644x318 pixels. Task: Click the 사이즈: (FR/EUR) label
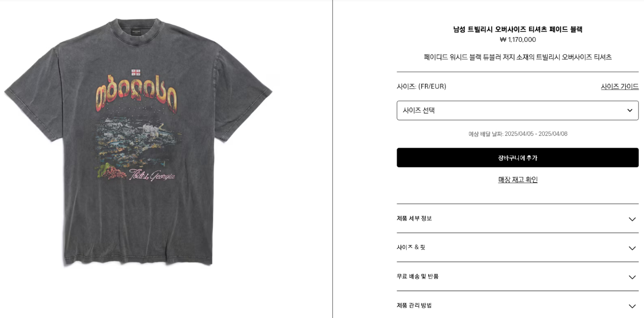tap(421, 86)
